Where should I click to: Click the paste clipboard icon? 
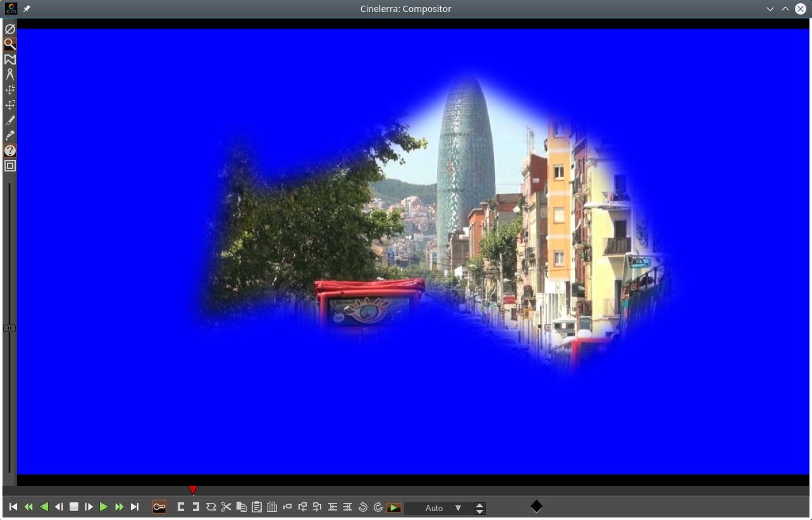click(x=257, y=507)
